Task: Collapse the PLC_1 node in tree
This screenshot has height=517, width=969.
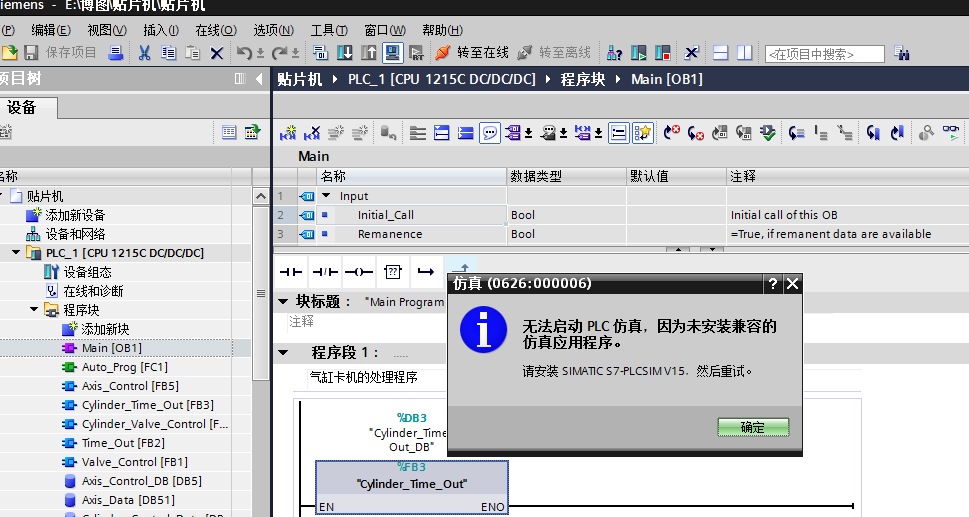Action: (16, 253)
